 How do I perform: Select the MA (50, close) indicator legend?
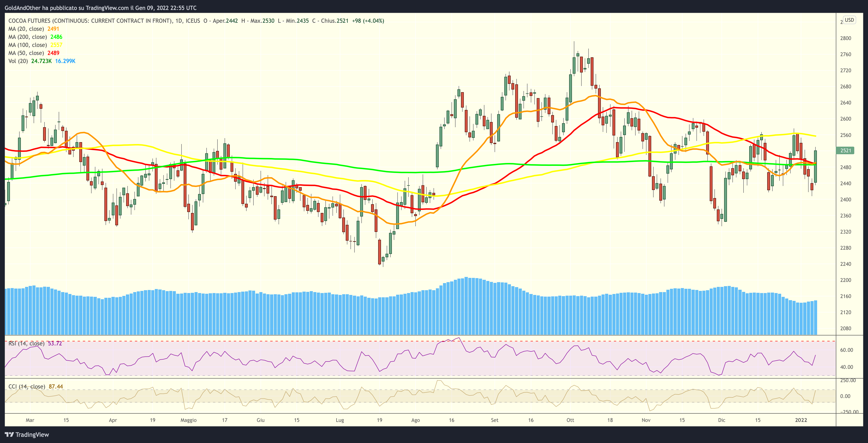point(34,53)
